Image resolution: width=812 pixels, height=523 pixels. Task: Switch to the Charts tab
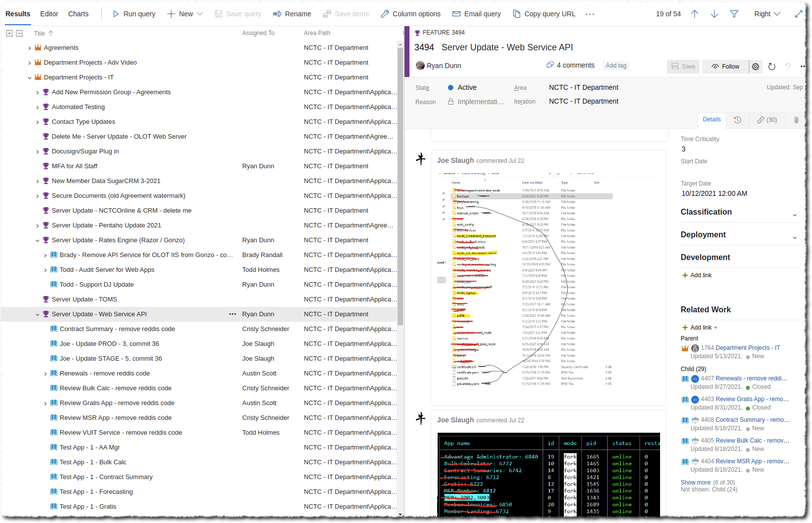click(x=78, y=14)
